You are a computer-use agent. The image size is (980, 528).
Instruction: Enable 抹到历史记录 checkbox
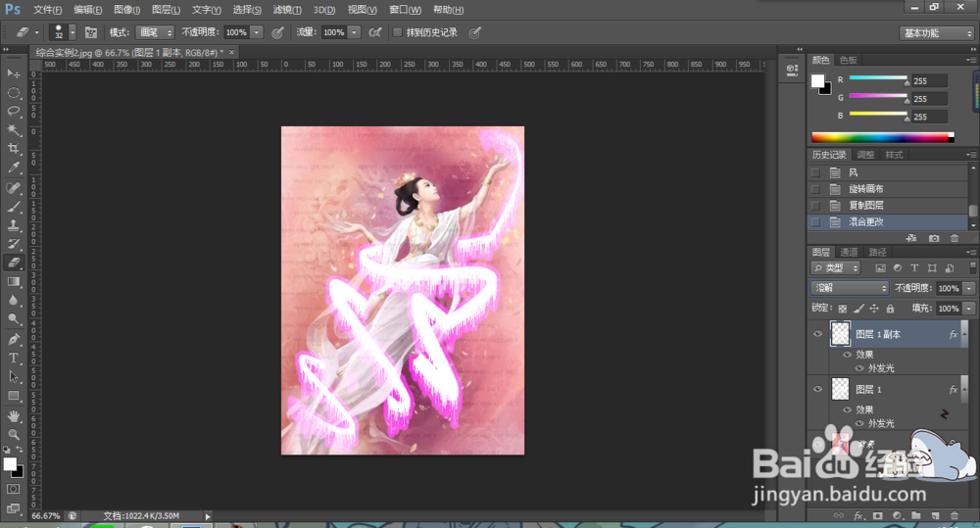coord(397,32)
